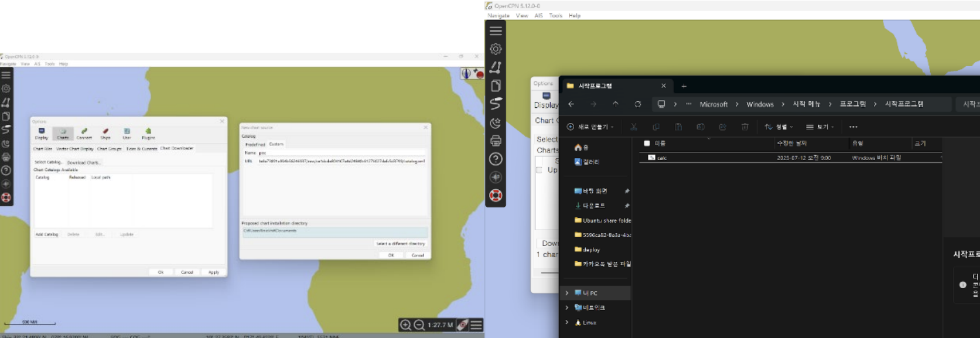Click the pages icon in right OpenCPN toolbar

click(x=496, y=86)
